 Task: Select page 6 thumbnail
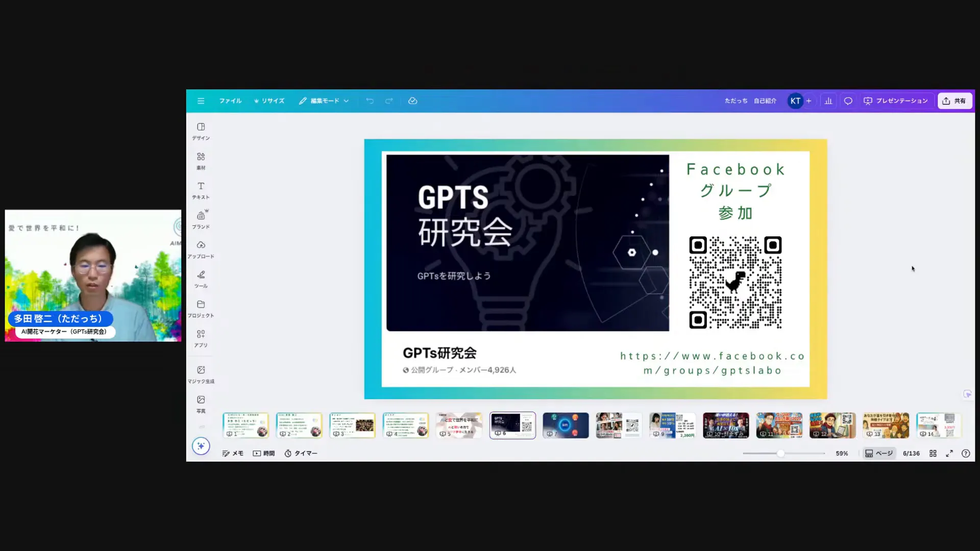[x=512, y=425]
